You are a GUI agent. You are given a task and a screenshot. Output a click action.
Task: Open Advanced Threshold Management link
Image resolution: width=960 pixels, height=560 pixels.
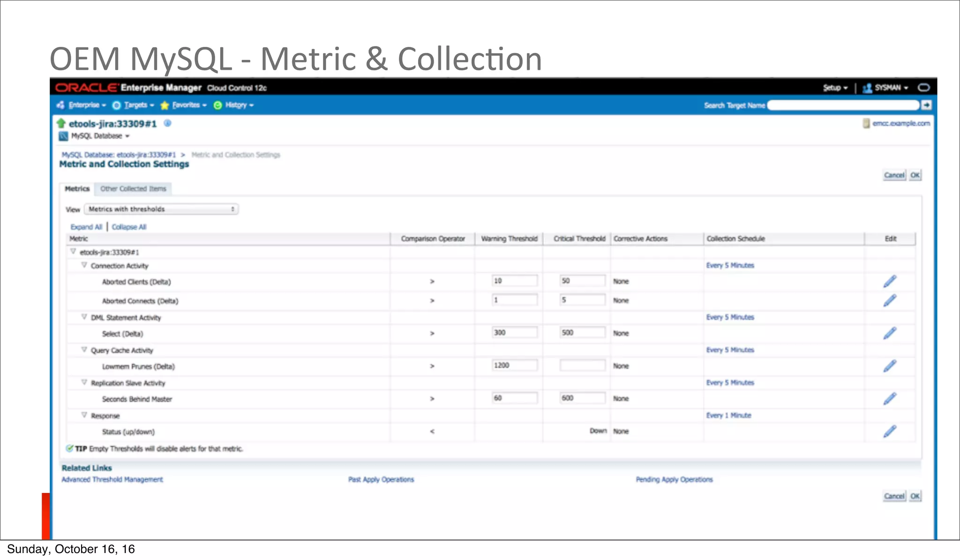112,479
